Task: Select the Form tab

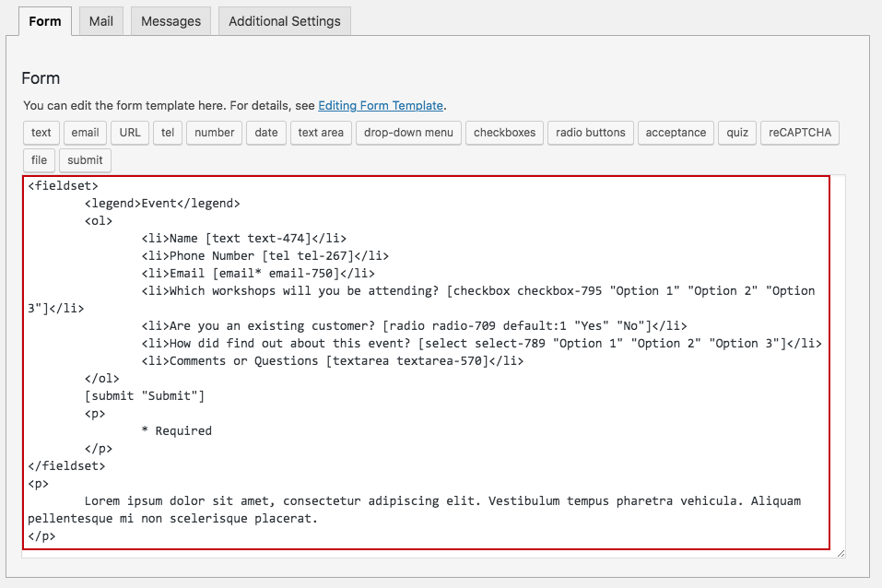Action: [45, 21]
